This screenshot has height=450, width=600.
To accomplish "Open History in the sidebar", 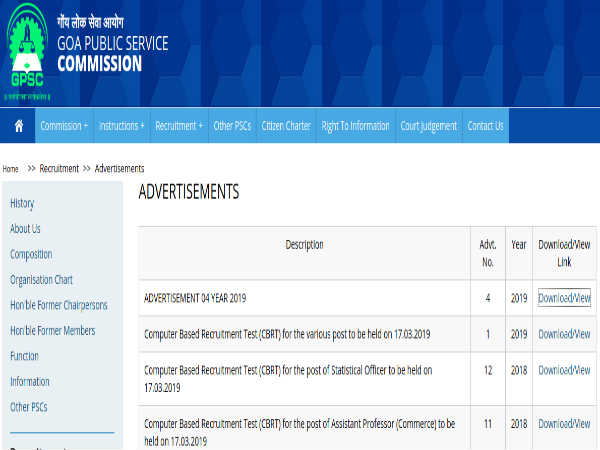I will [22, 203].
